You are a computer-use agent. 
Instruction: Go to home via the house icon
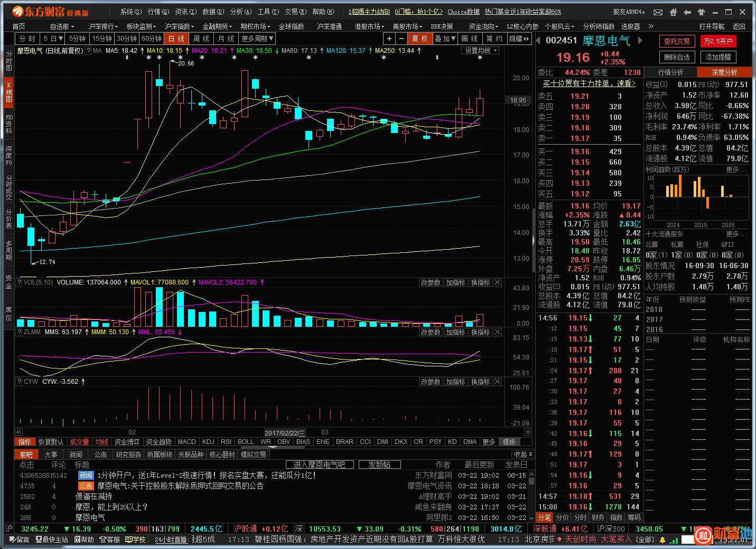click(673, 12)
